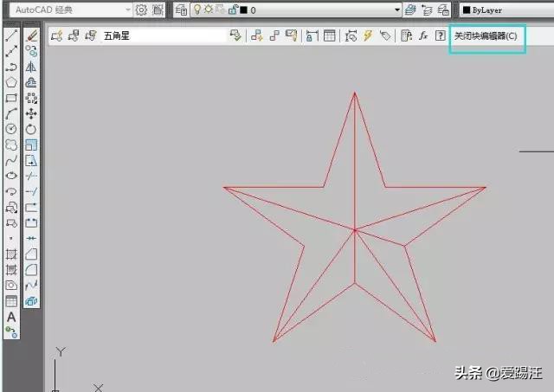The width and height of the screenshot is (554, 392).
Task: Click Edit Block Definition icon
Action: [x=57, y=35]
